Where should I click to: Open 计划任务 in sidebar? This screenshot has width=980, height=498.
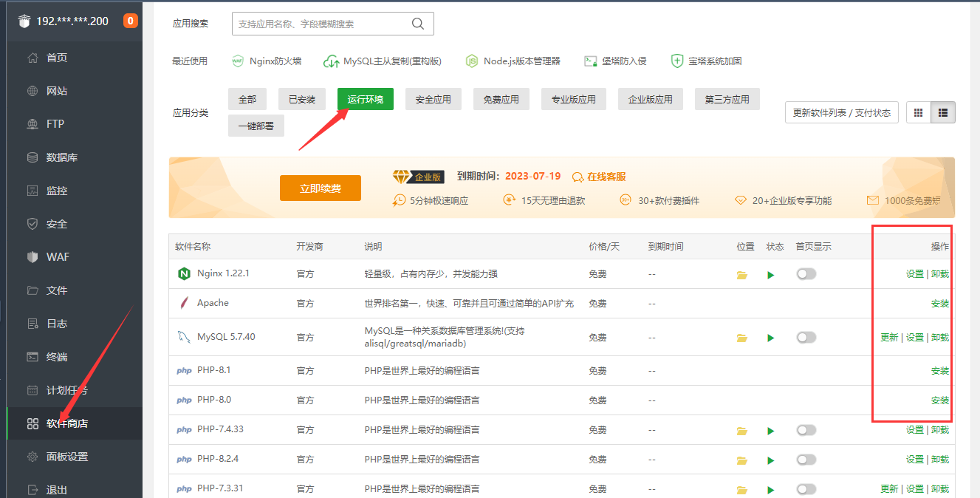point(74,390)
